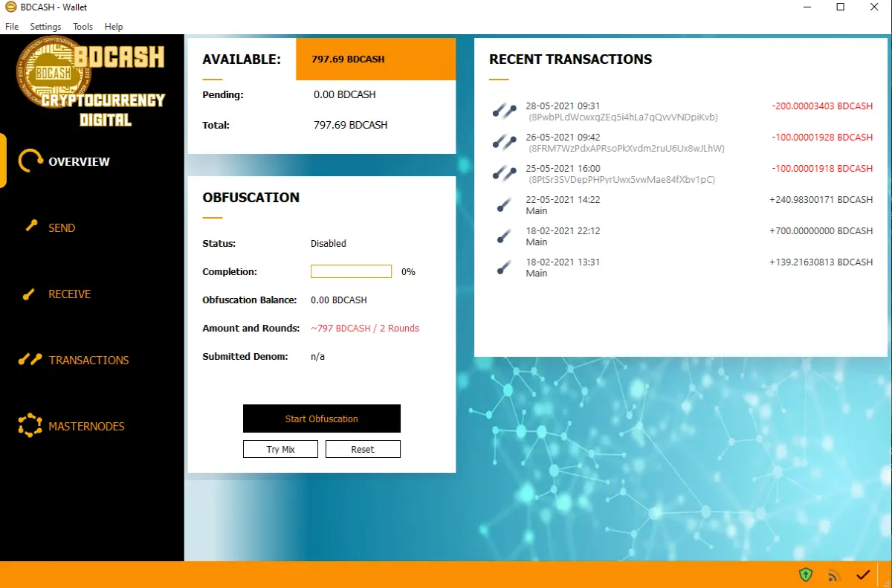Click the sent icon for 28-05-2021 transaction
Viewport: 892px width, 588px height.
tap(504, 112)
